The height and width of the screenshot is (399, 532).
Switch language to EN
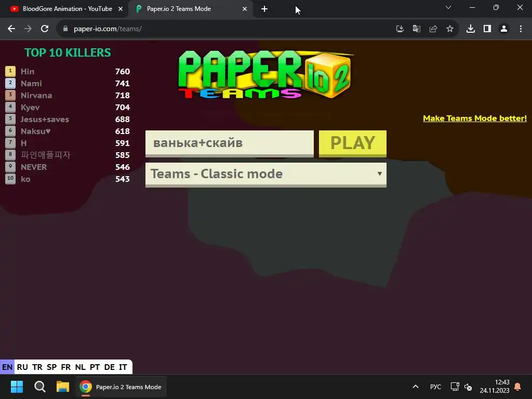(7, 367)
